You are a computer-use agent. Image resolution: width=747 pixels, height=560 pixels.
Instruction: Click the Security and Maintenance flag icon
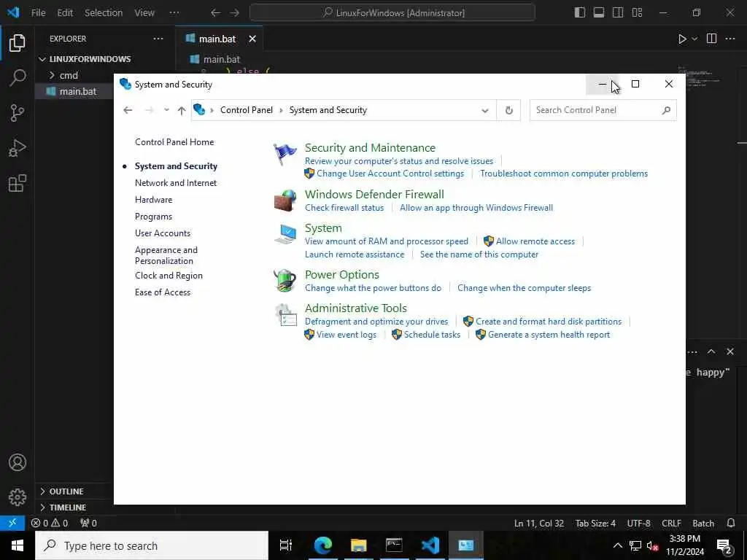tap(285, 155)
